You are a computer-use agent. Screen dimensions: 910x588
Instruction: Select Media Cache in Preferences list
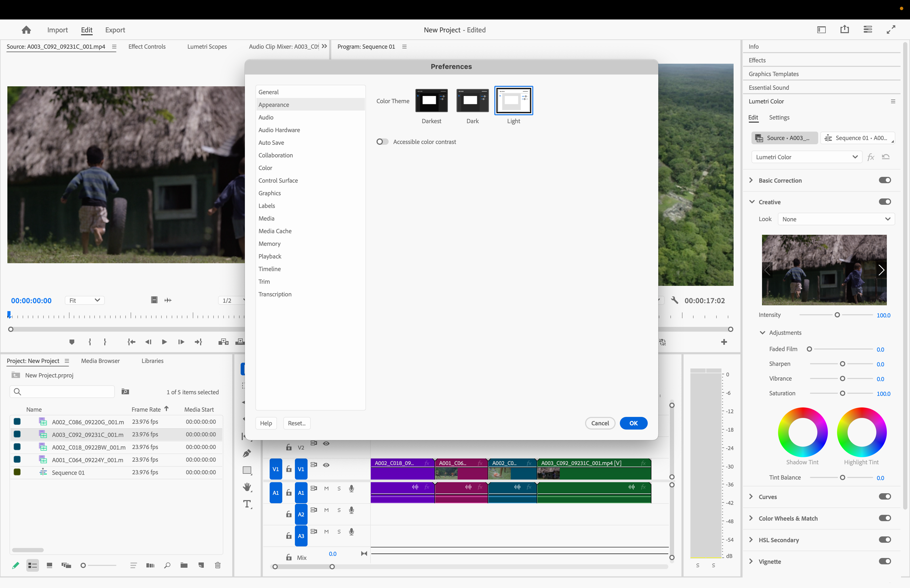tap(310, 231)
